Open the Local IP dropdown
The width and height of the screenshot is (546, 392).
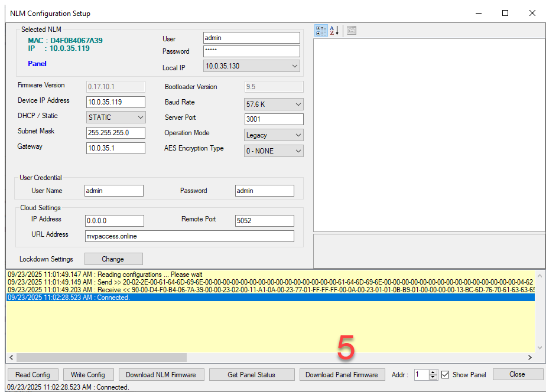tap(295, 66)
